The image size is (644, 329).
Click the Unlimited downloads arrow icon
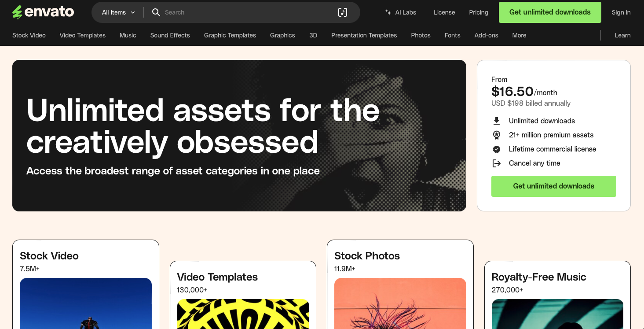click(497, 121)
